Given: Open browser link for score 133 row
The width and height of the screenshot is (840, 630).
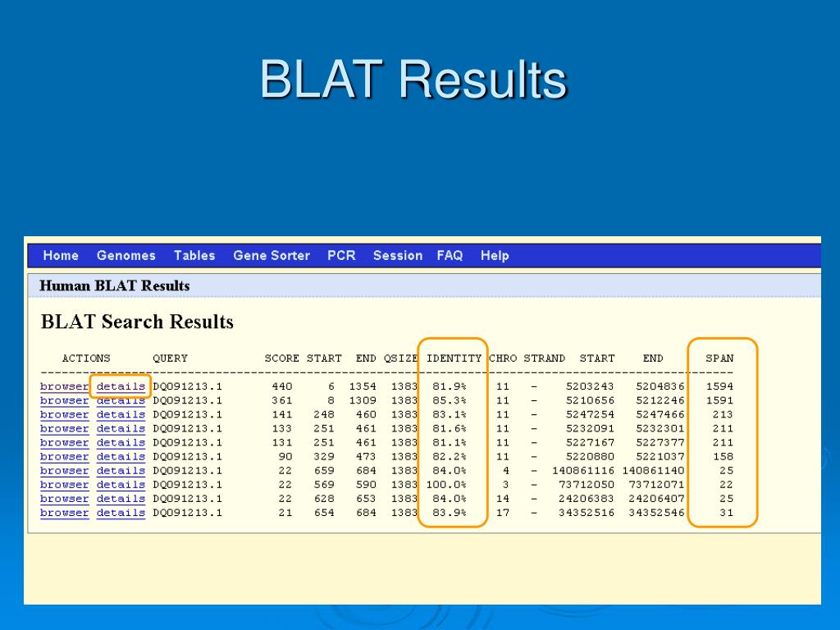Looking at the screenshot, I should point(64,428).
